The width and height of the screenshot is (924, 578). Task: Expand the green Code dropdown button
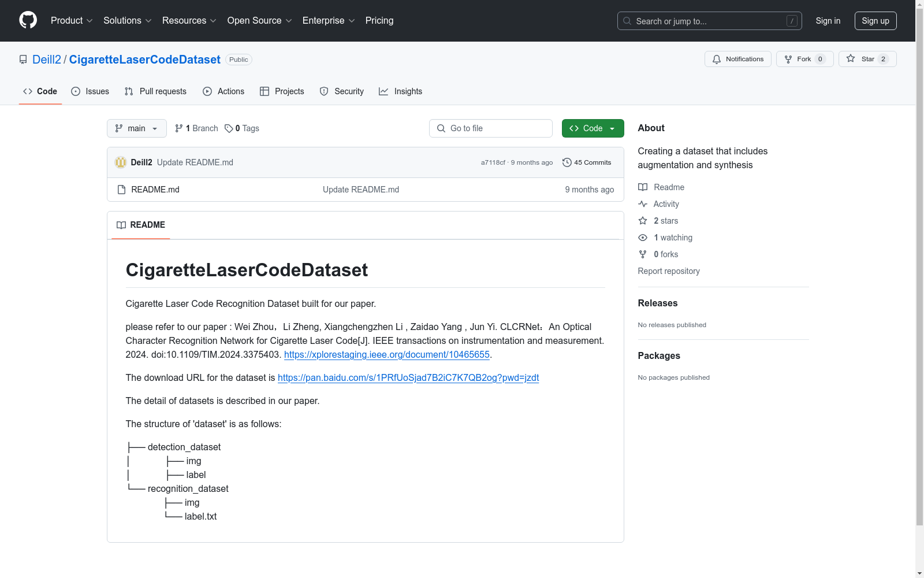point(593,128)
